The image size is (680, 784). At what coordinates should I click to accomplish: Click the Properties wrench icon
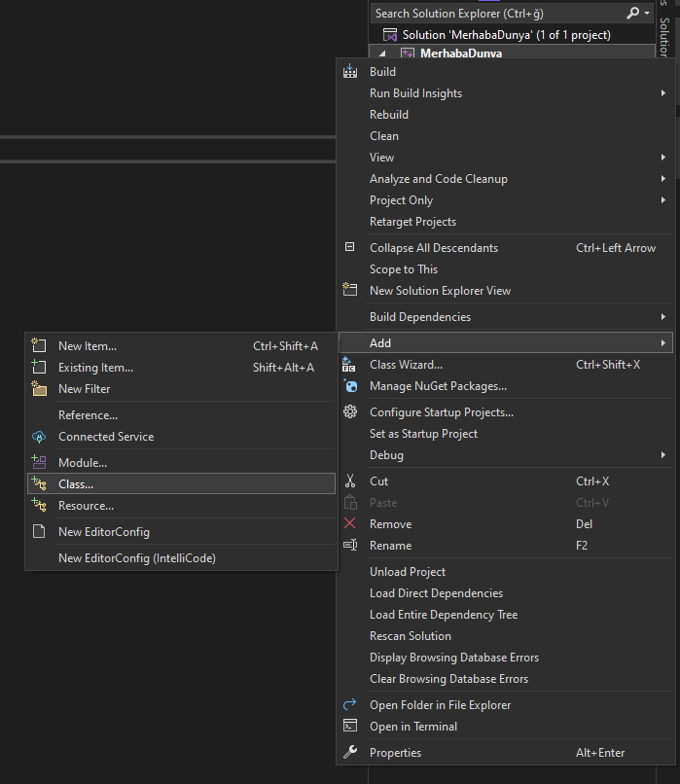pyautogui.click(x=350, y=753)
